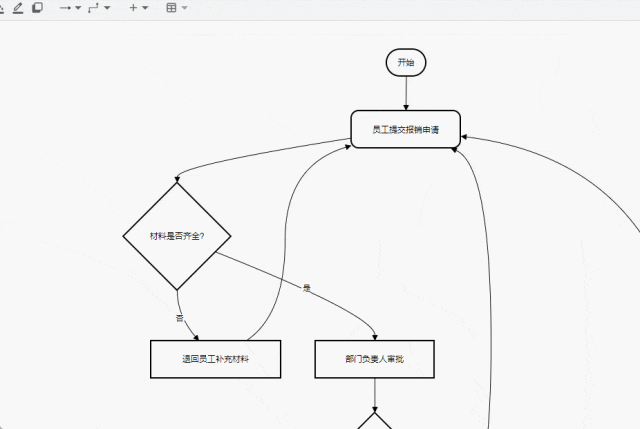
Task: Click the waypoints connector style icon
Action: (93, 8)
